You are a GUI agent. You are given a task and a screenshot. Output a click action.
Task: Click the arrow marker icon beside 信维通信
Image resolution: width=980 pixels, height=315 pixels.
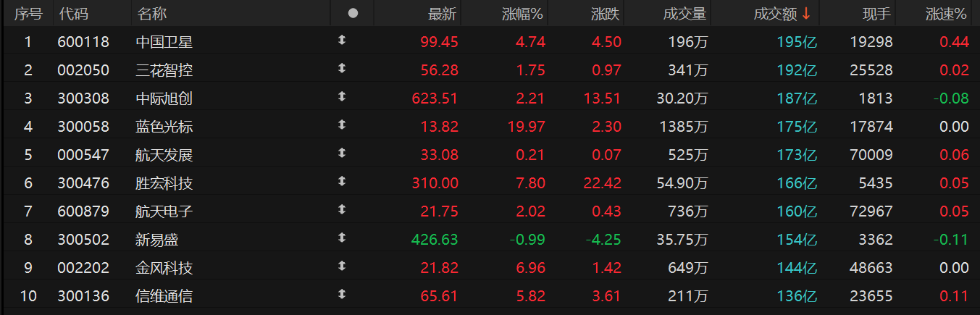342,295
